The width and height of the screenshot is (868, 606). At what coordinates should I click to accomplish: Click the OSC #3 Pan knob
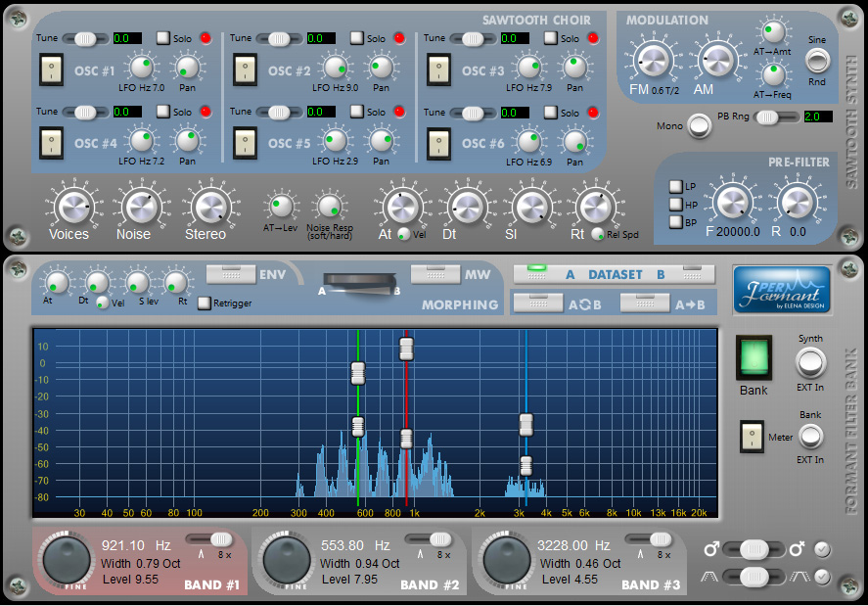[574, 68]
